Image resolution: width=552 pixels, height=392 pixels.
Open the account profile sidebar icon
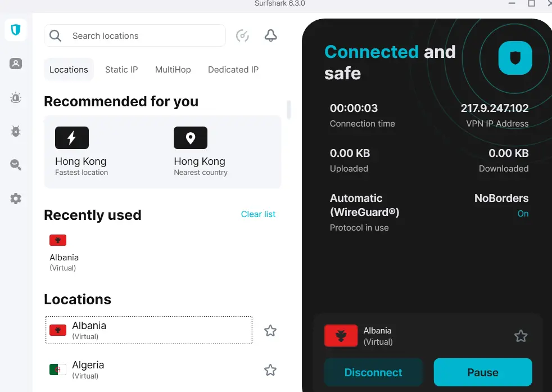[x=16, y=64]
